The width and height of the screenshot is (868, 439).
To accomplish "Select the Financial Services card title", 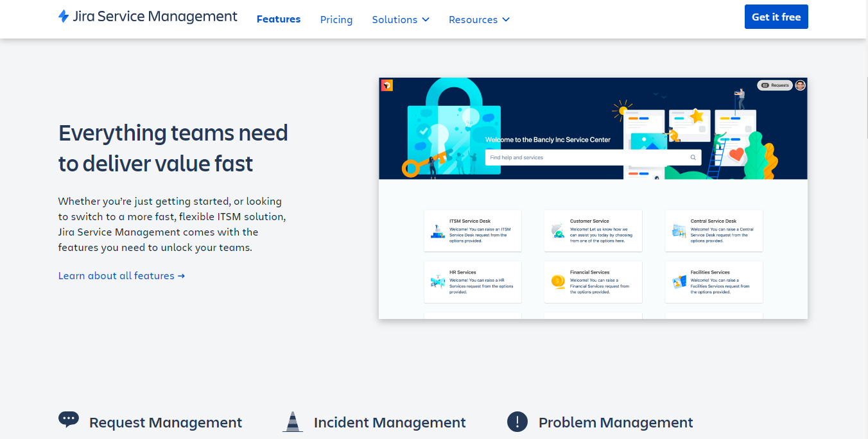I will click(590, 272).
